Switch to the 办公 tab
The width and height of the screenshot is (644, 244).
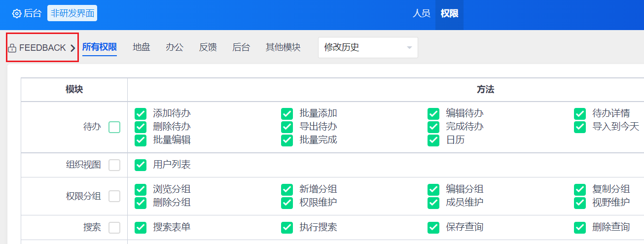pos(175,47)
